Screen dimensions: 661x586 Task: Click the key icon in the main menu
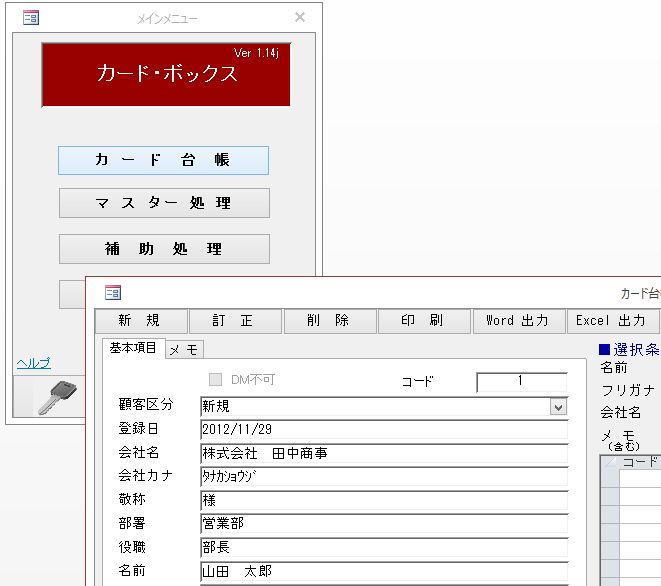pyautogui.click(x=57, y=398)
